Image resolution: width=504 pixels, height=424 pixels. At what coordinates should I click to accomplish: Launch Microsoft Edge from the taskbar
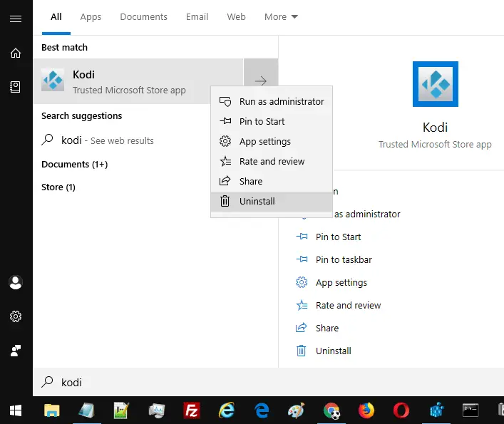(x=262, y=410)
